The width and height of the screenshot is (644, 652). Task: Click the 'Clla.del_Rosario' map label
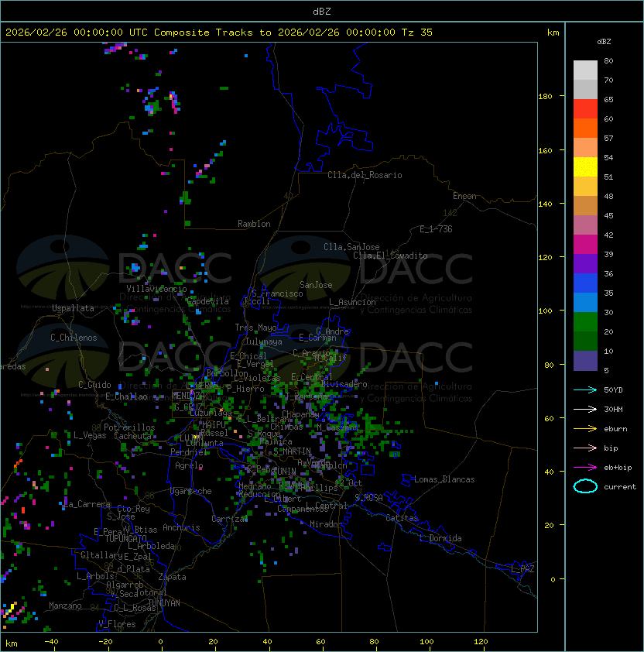click(x=365, y=175)
